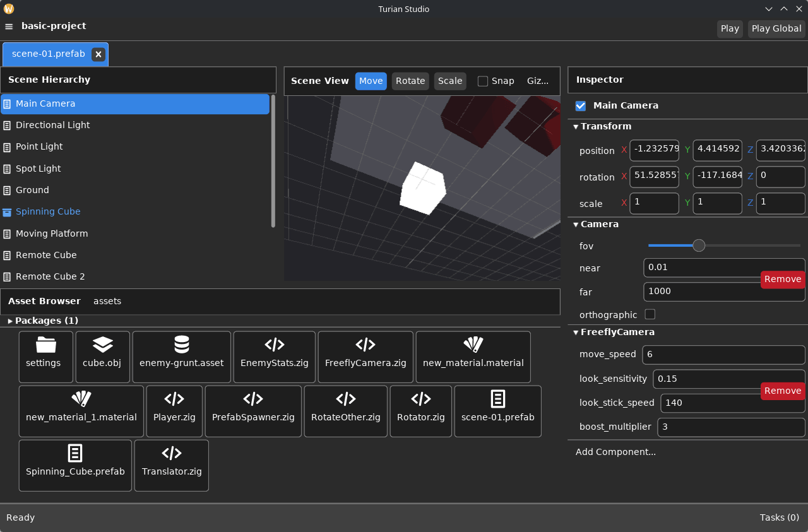This screenshot has width=808, height=532.
Task: Click the Play Global button
Action: pos(776,28)
